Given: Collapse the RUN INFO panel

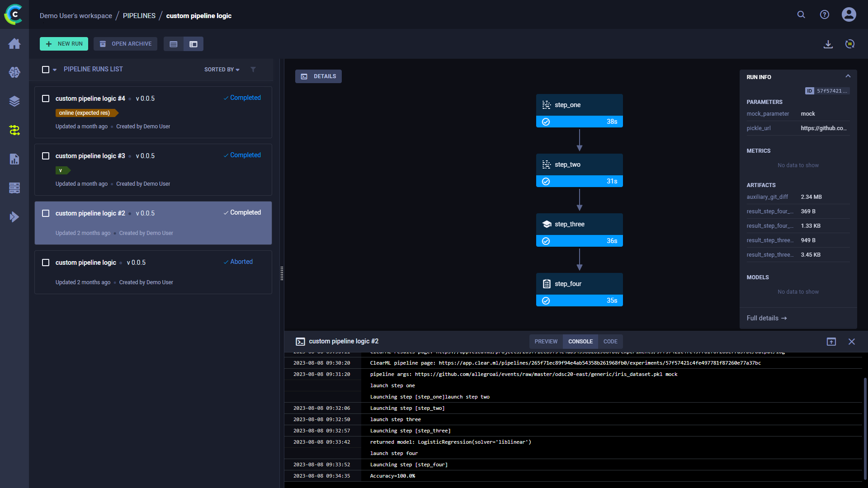Looking at the screenshot, I should [x=848, y=76].
